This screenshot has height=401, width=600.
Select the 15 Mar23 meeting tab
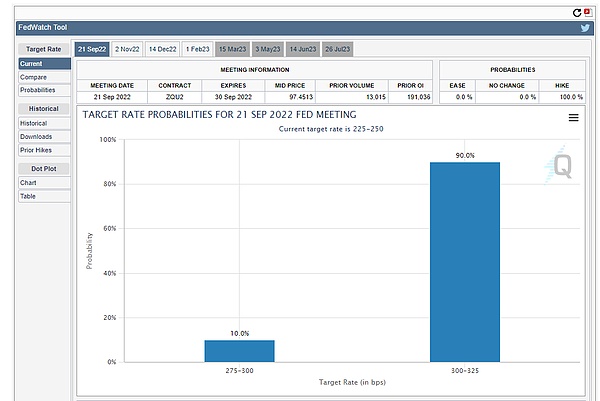point(232,49)
